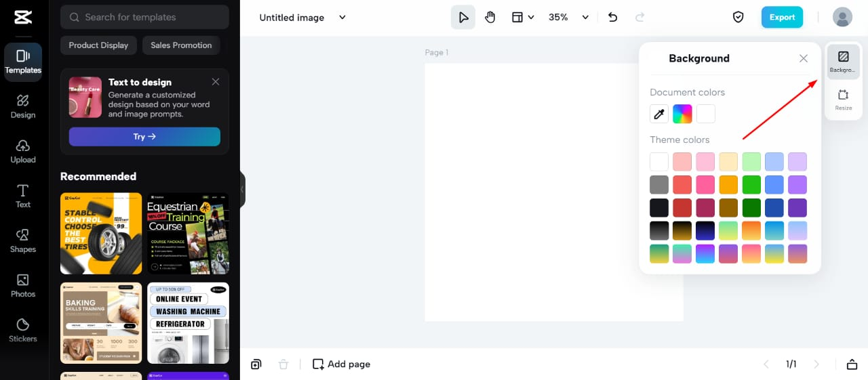The height and width of the screenshot is (380, 868).
Task: Open the Resize tool on right panel
Action: click(843, 100)
